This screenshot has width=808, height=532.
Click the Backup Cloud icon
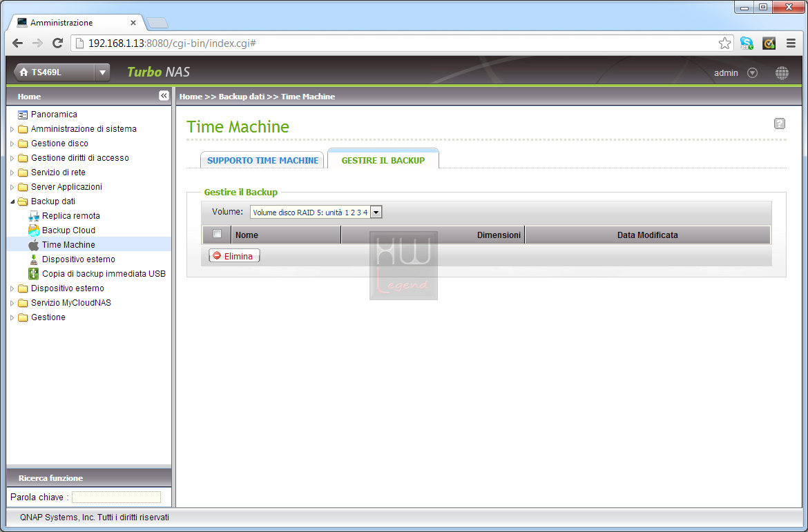click(34, 230)
